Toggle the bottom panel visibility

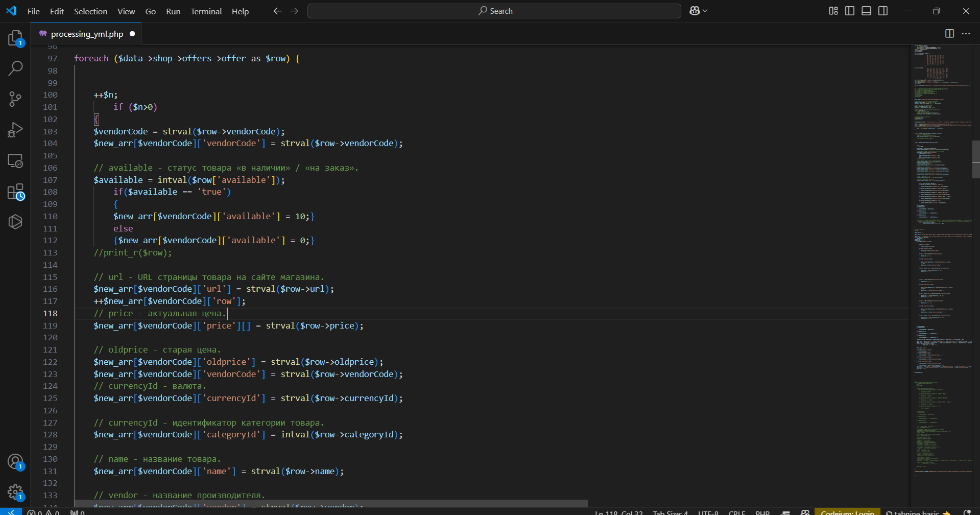pos(866,11)
